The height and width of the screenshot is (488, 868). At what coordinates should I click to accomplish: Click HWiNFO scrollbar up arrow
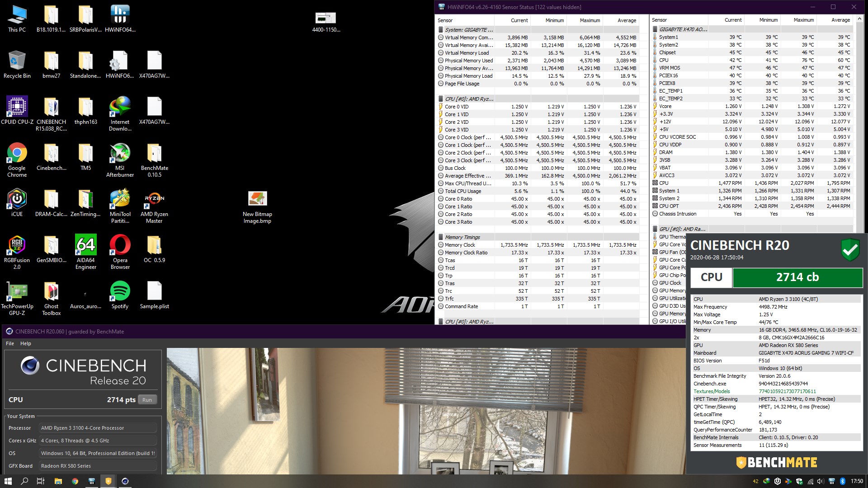(x=859, y=19)
